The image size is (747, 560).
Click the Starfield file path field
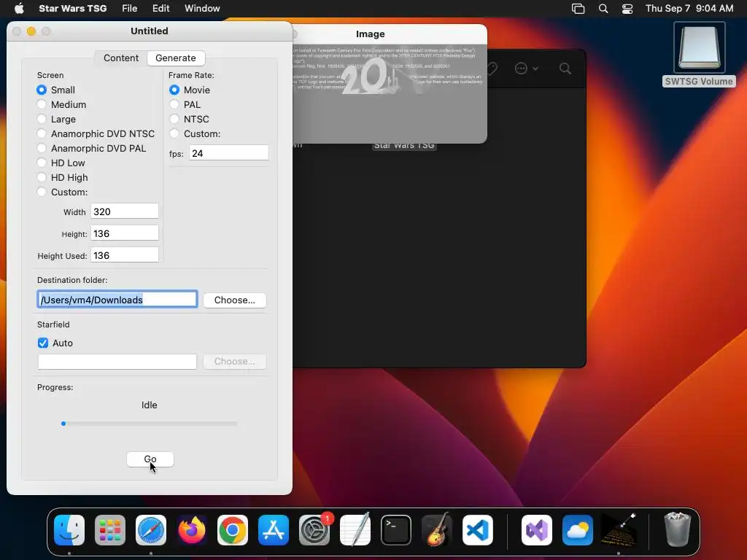point(117,362)
